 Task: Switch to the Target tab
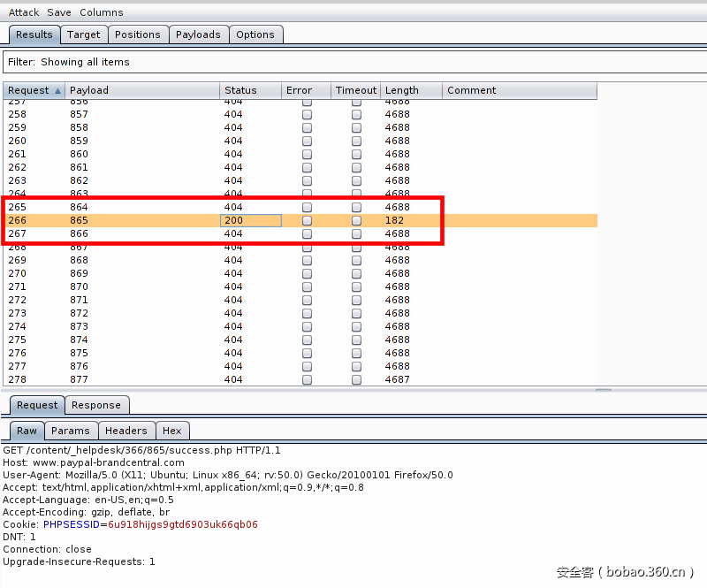(84, 34)
